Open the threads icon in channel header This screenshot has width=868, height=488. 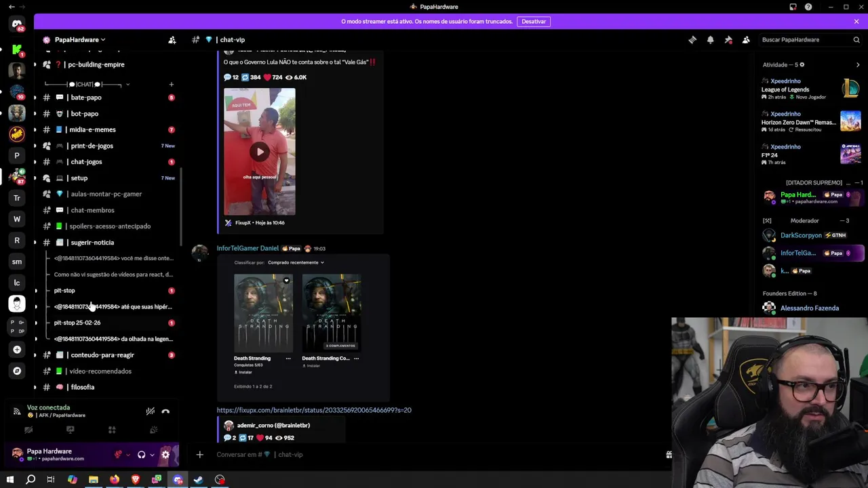tap(692, 40)
